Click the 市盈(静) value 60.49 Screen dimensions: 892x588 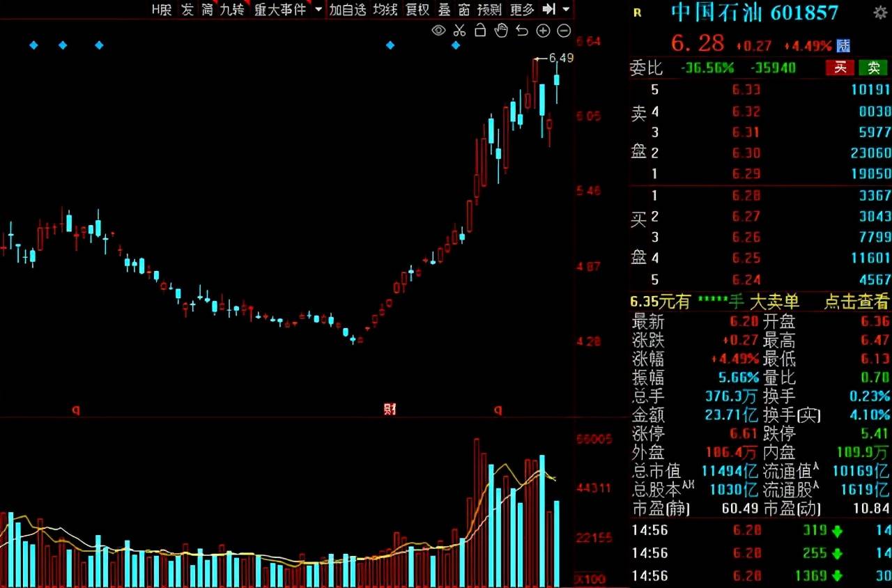point(739,509)
